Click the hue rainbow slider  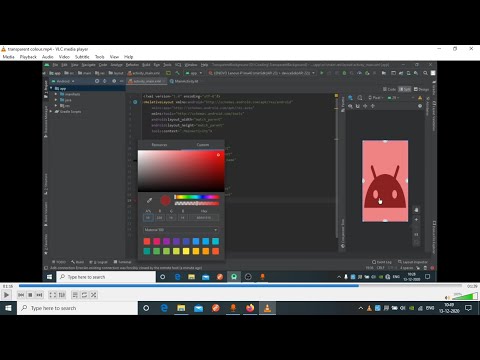[197, 197]
